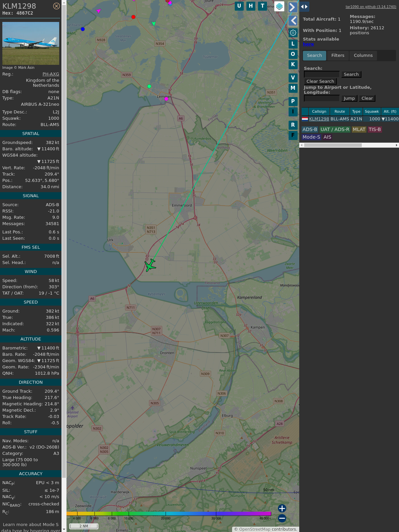399x532 pixels.
Task: Zoom in with the plus button
Action: coord(282,508)
